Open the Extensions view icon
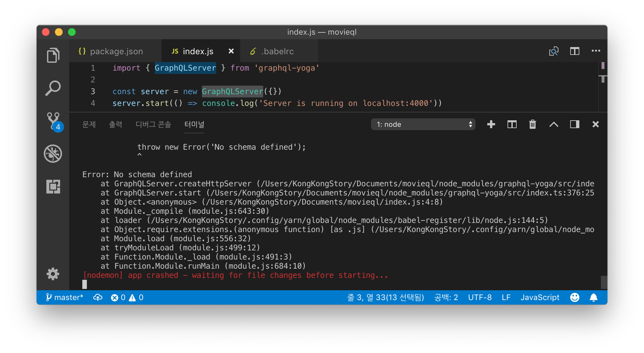Viewport: 644px width, 353px height. pos(53,186)
